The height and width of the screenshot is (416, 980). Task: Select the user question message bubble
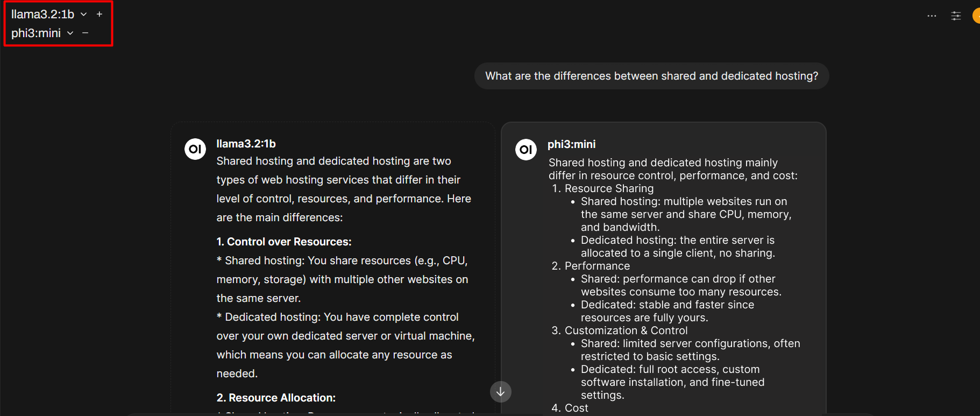click(651, 76)
